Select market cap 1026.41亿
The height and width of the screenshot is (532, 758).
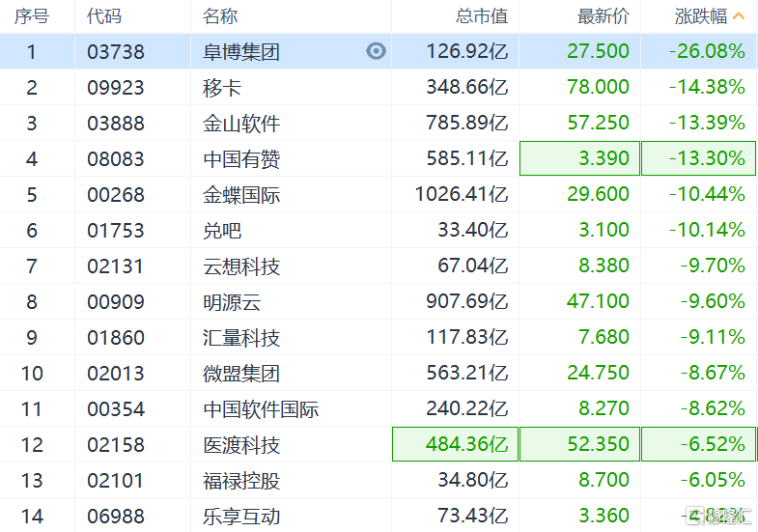pos(462,194)
